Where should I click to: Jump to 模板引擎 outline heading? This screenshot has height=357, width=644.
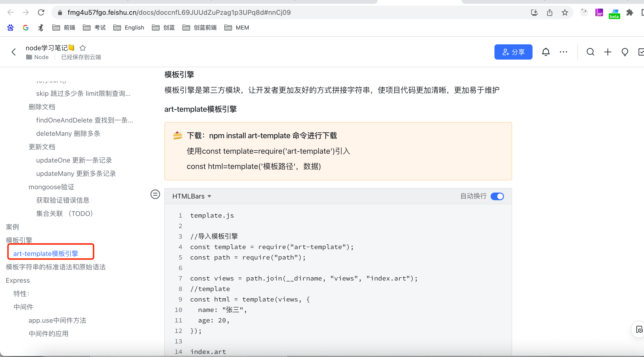(x=19, y=240)
